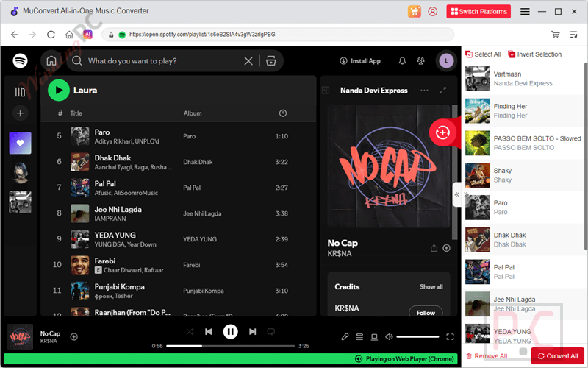Create playlist with the plus sidebar icon
Image resolution: width=588 pixels, height=368 pixels.
pyautogui.click(x=21, y=113)
